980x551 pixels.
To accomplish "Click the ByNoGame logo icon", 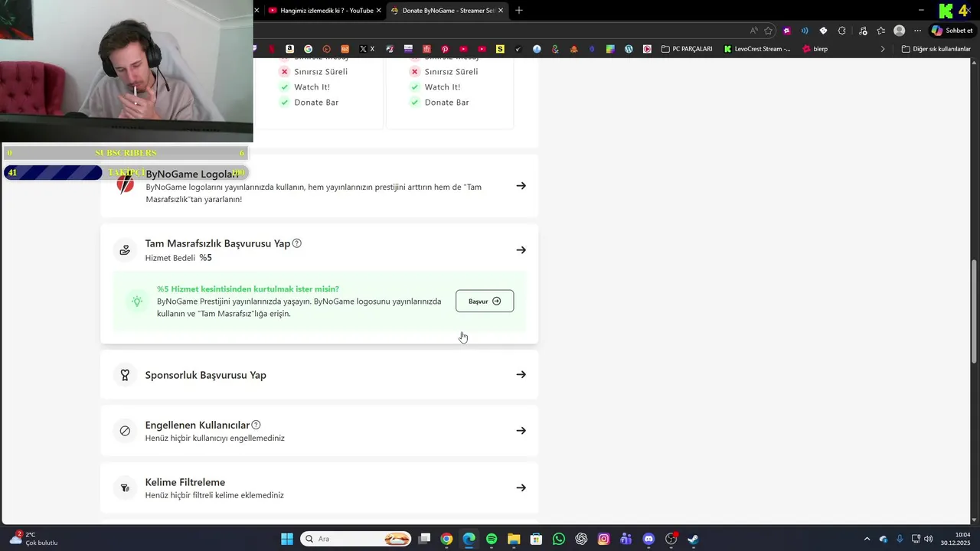I will coord(125,184).
